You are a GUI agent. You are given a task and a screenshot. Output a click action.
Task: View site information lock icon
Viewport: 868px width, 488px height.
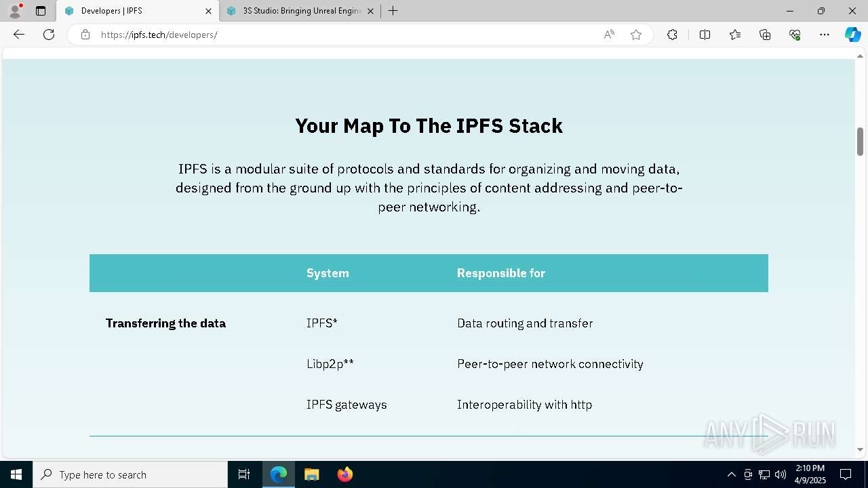[x=85, y=35]
